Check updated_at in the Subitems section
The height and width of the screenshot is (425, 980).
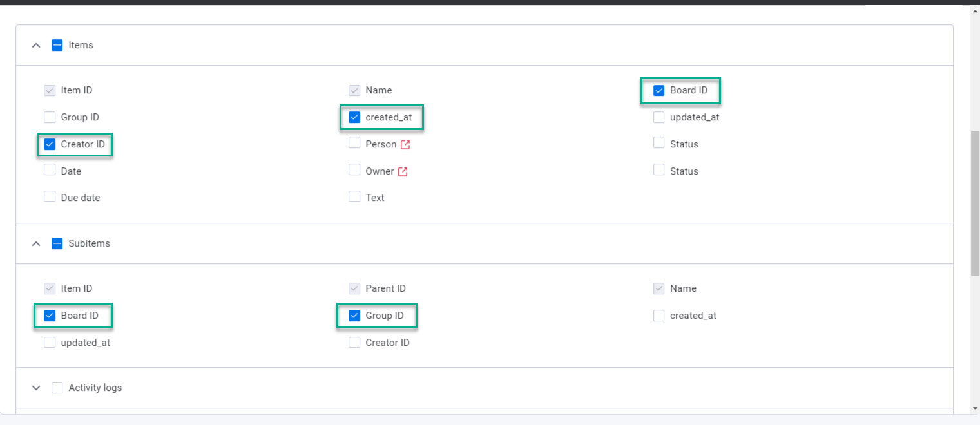tap(50, 343)
